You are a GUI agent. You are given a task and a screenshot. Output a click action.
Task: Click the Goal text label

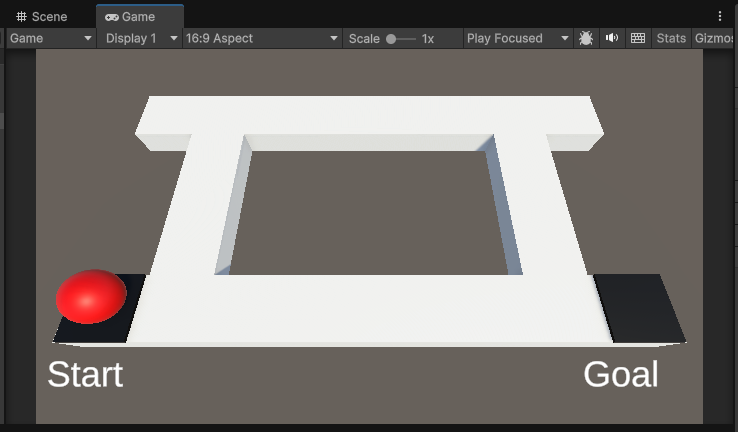pyautogui.click(x=621, y=375)
